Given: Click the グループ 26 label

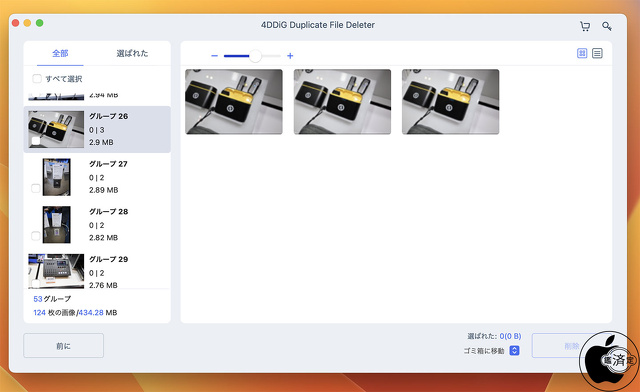Looking at the screenshot, I should (x=109, y=116).
